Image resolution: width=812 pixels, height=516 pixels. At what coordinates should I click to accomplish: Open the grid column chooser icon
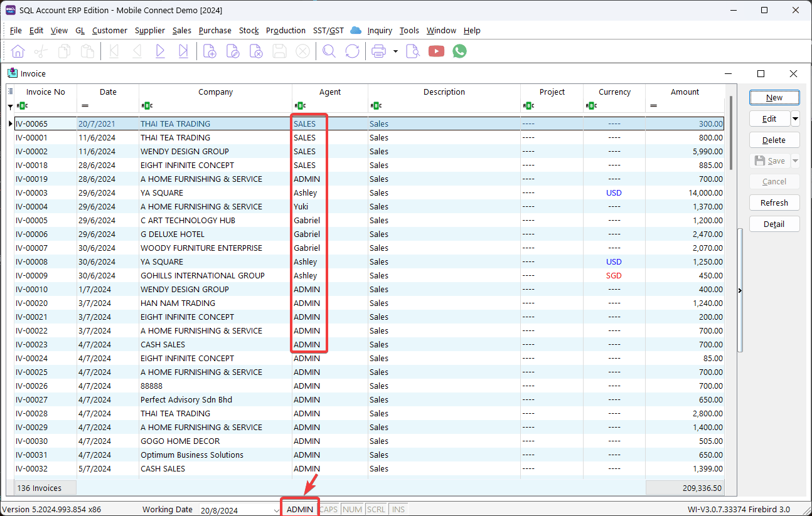click(x=10, y=92)
